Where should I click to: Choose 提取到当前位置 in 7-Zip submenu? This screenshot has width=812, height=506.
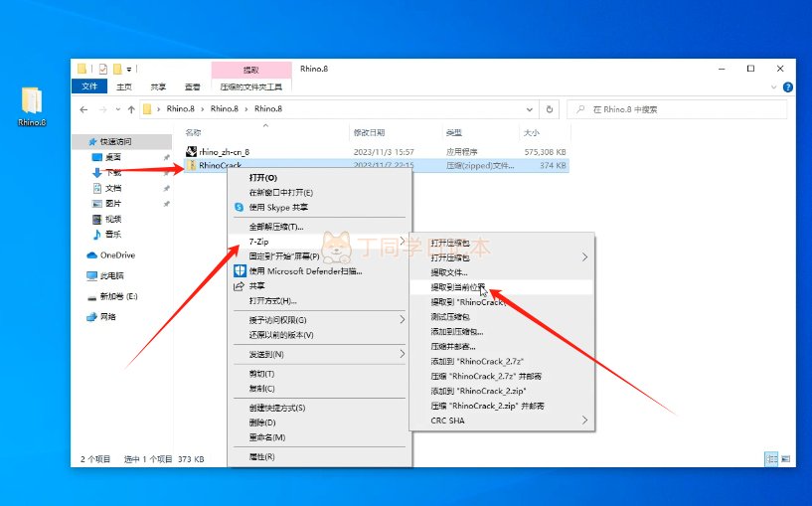[x=501, y=287]
